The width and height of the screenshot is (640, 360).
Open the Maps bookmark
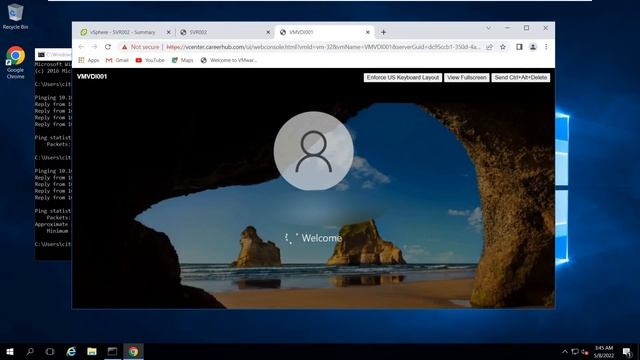tap(182, 60)
